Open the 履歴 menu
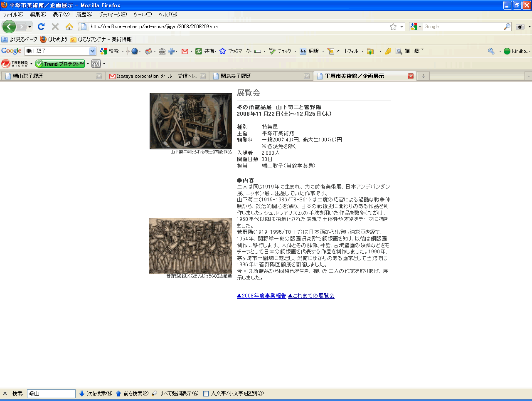 84,15
